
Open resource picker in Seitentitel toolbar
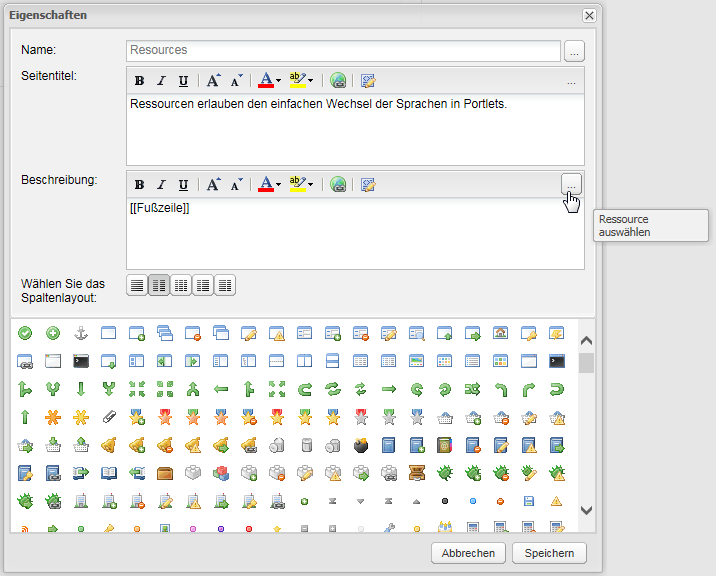[x=571, y=81]
